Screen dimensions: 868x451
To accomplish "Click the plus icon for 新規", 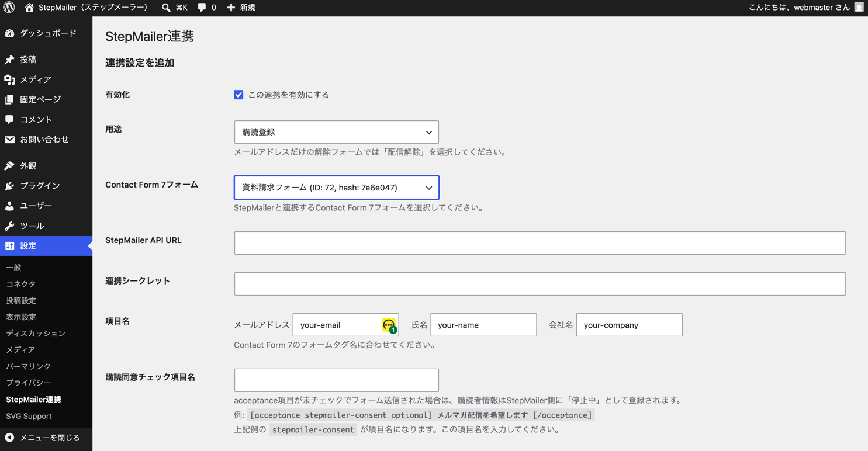I will point(231,8).
